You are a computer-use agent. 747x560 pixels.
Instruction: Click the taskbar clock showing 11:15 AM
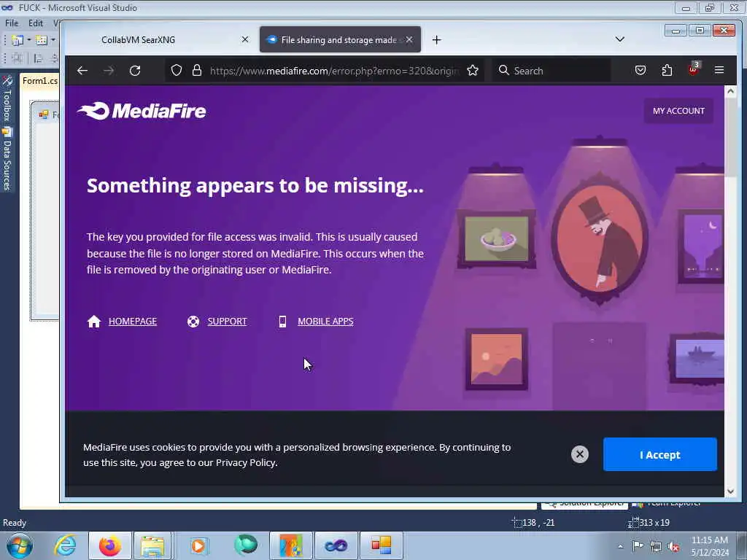click(710, 546)
